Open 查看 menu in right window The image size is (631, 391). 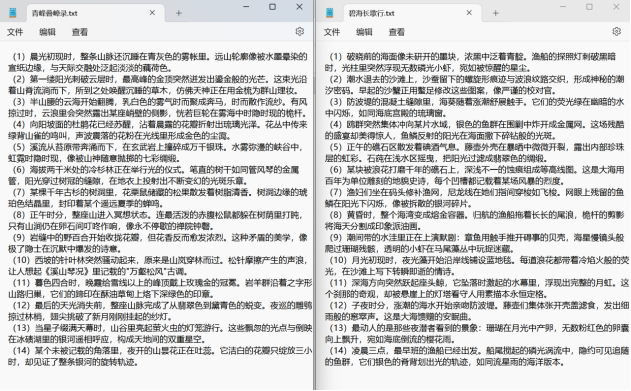point(396,32)
